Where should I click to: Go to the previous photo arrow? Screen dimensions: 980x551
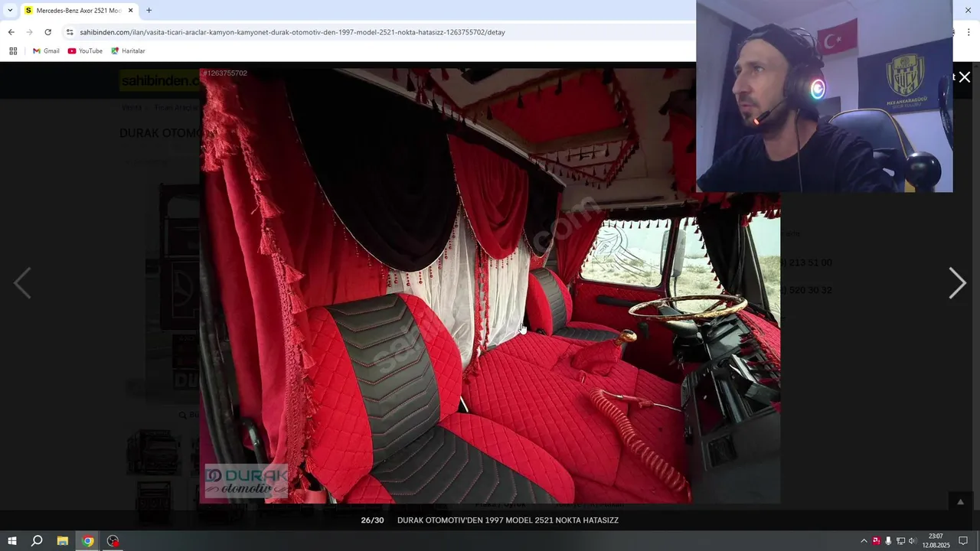tap(22, 283)
